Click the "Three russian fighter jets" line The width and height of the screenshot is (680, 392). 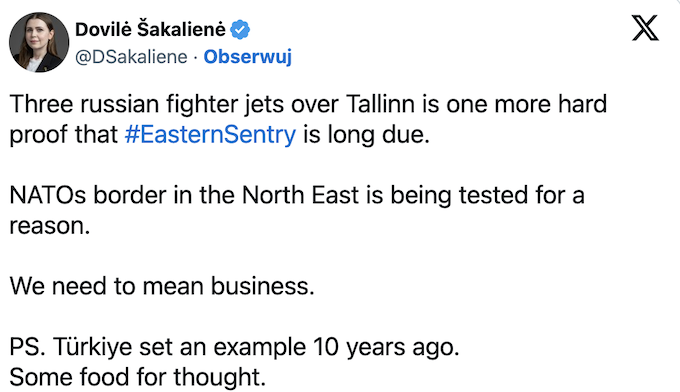coord(308,105)
